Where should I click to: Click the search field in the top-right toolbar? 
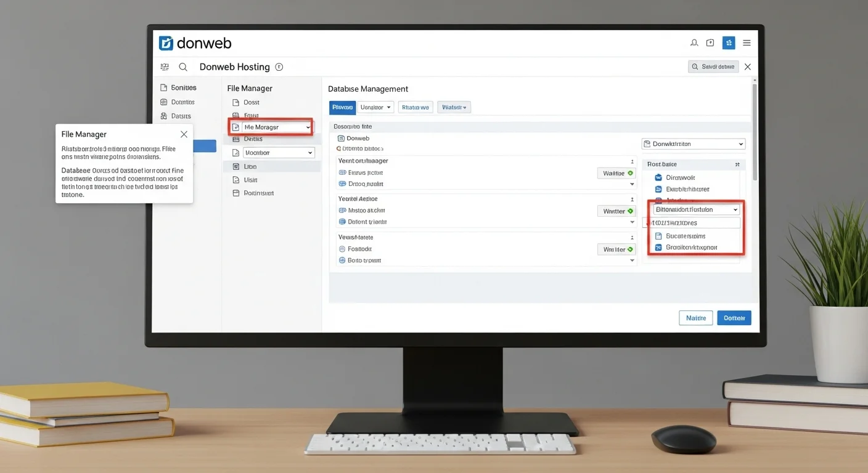[713, 67]
